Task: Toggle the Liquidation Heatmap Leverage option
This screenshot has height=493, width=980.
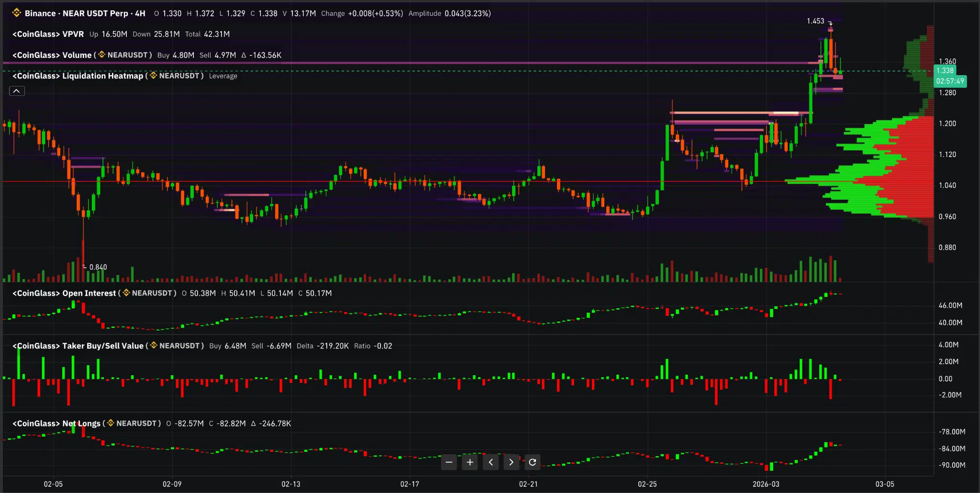Action: click(223, 76)
